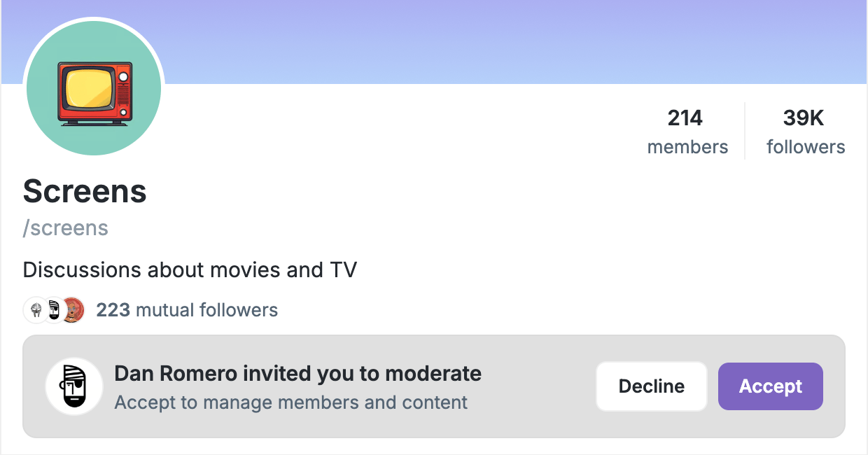Viewport: 868px width, 455px height.
Task: Decline the moderator invitation
Action: click(x=651, y=386)
